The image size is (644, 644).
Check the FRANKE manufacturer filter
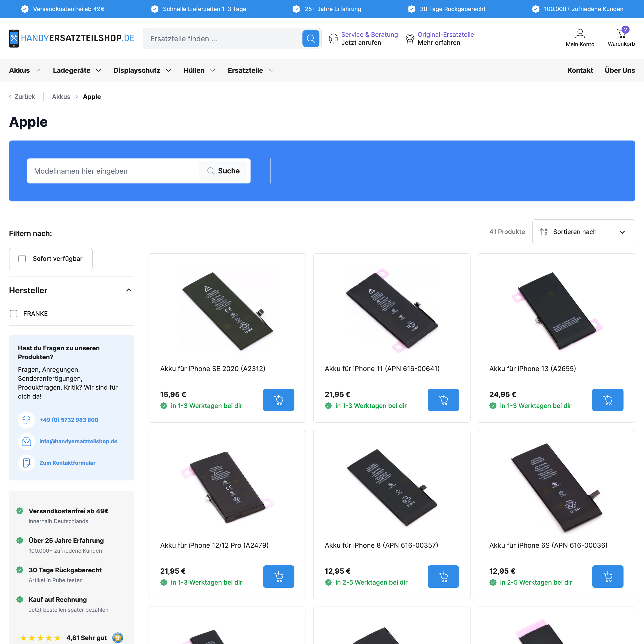pos(13,313)
